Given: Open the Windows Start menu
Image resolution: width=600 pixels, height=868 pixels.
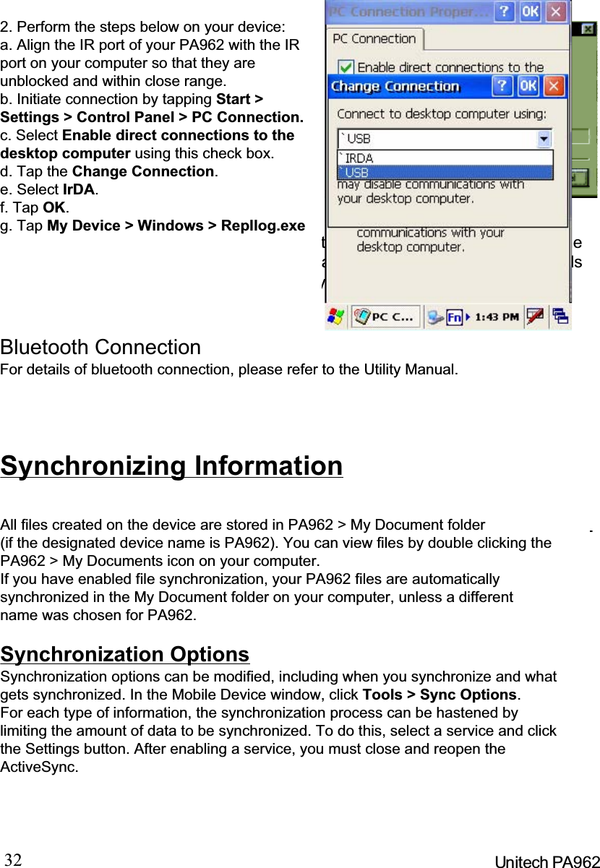Looking at the screenshot, I should [x=335, y=316].
